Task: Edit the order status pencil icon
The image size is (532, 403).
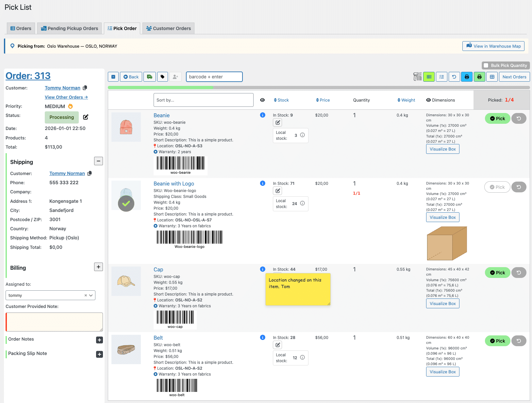Action: click(x=86, y=117)
